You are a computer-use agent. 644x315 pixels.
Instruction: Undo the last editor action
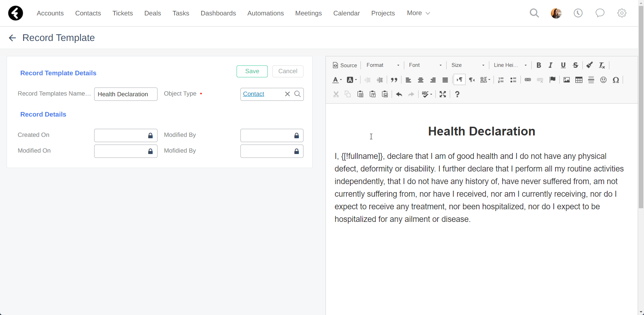[x=399, y=94]
